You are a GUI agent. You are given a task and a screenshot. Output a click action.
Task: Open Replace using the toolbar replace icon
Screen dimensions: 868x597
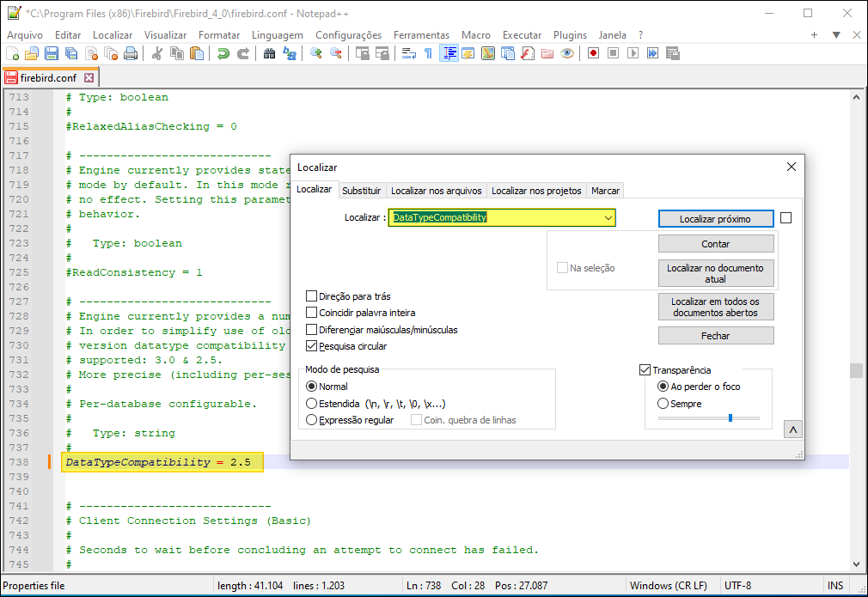[290, 53]
